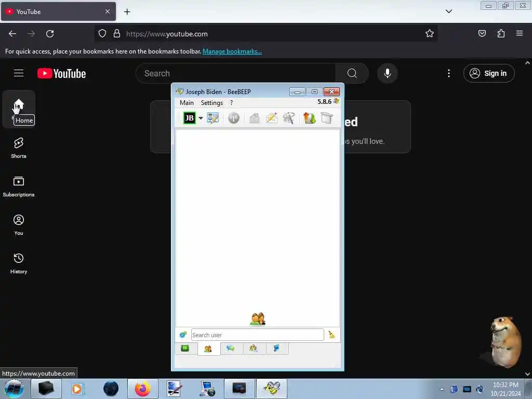Select the YouTube browser tab

point(58,11)
